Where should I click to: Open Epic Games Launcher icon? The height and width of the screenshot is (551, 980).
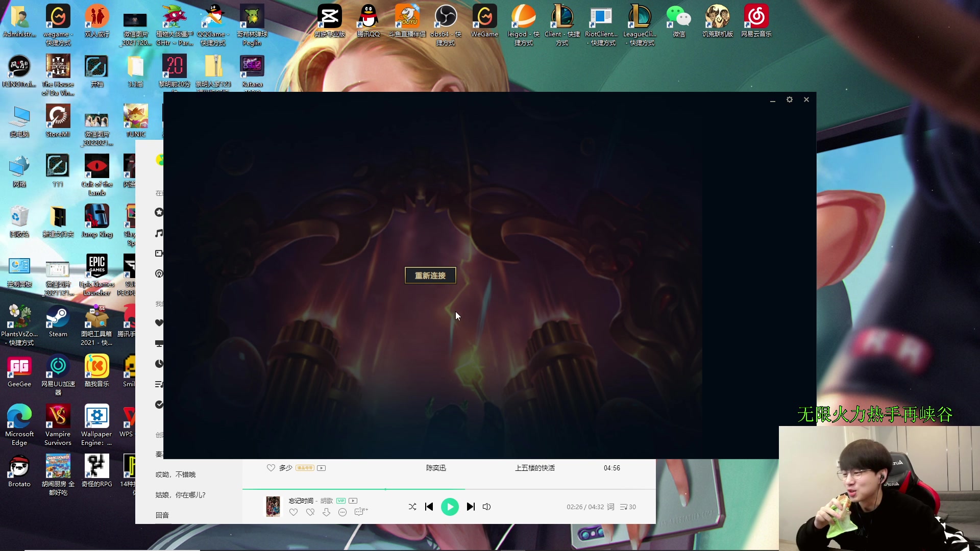[x=97, y=274]
